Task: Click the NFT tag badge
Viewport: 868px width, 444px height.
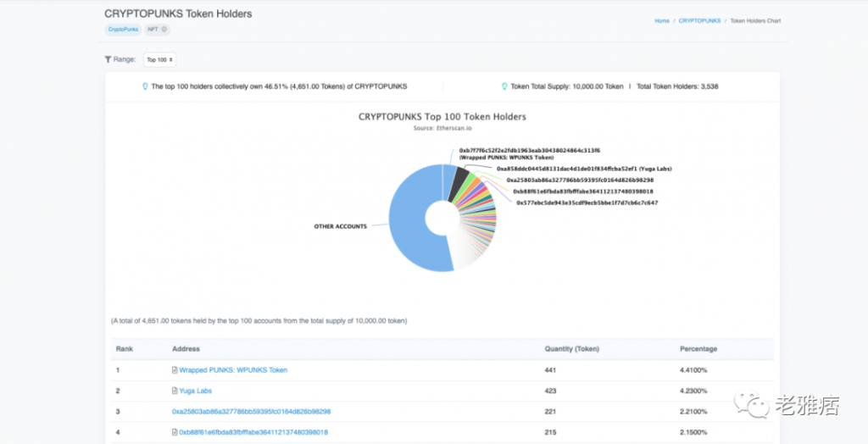Action: tap(157, 30)
